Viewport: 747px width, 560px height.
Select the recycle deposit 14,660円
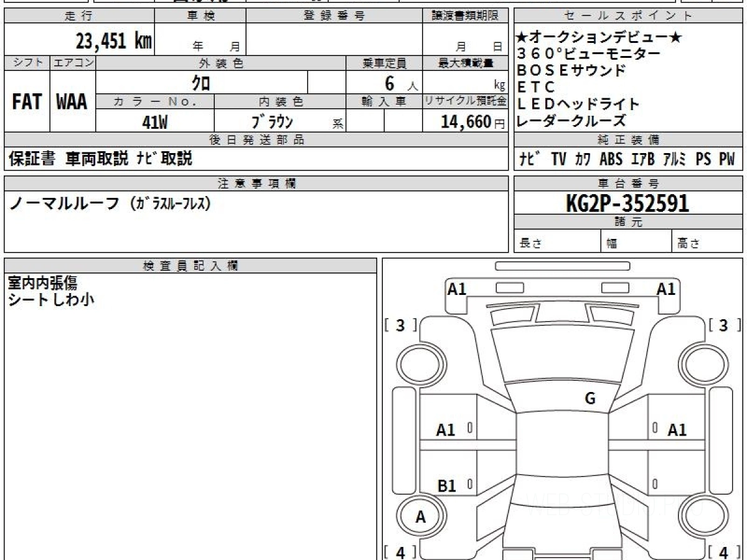click(x=473, y=122)
